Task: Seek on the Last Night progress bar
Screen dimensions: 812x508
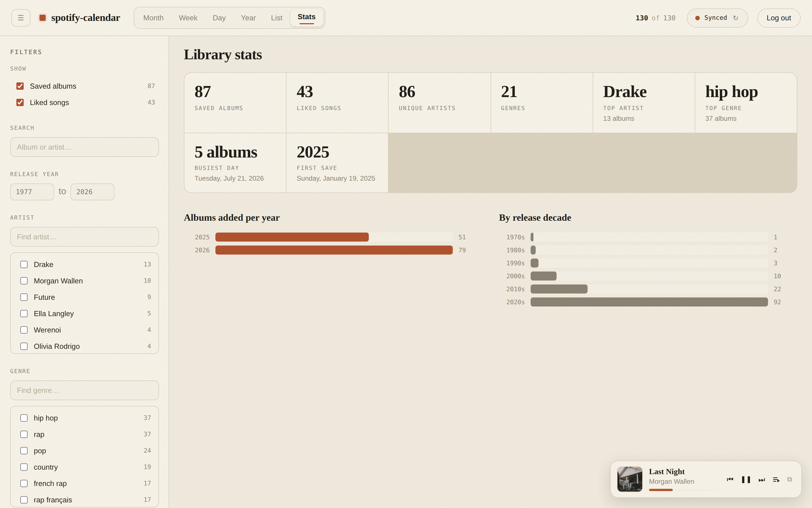Action: [x=683, y=490]
